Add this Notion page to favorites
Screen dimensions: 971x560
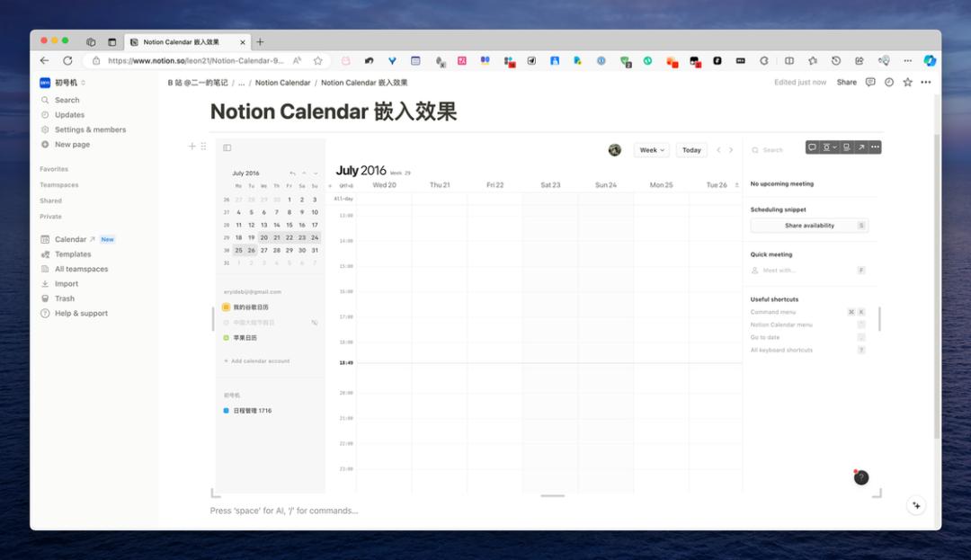[x=907, y=83]
